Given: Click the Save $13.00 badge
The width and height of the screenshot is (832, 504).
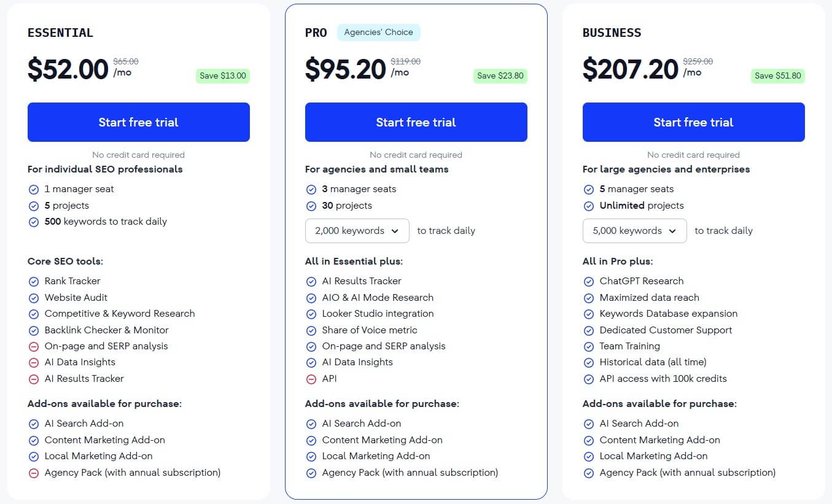Looking at the screenshot, I should tap(223, 76).
